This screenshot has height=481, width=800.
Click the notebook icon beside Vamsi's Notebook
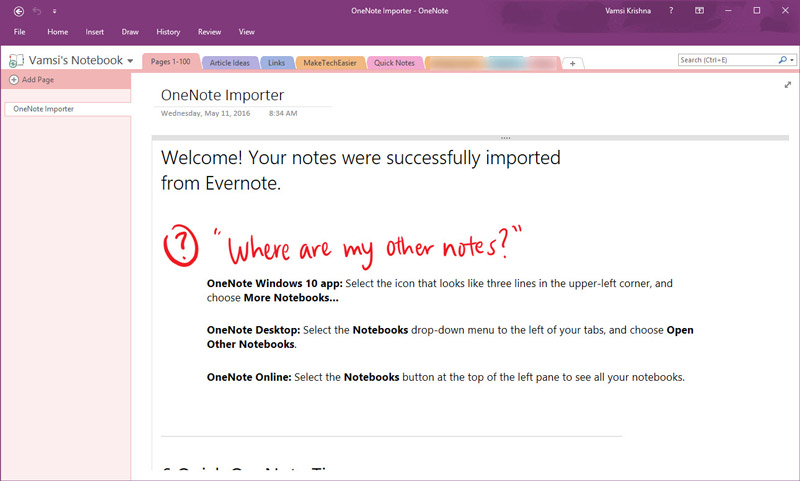point(16,61)
